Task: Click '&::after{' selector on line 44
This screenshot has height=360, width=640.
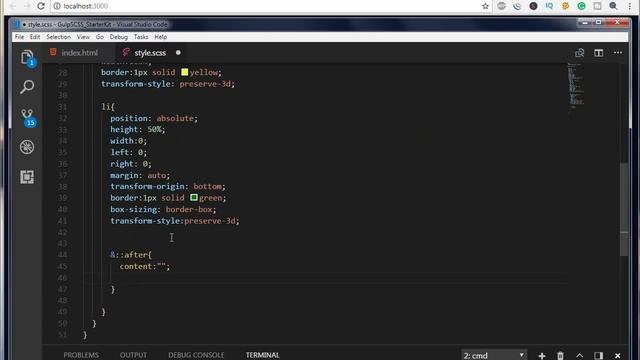Action: pos(131,255)
